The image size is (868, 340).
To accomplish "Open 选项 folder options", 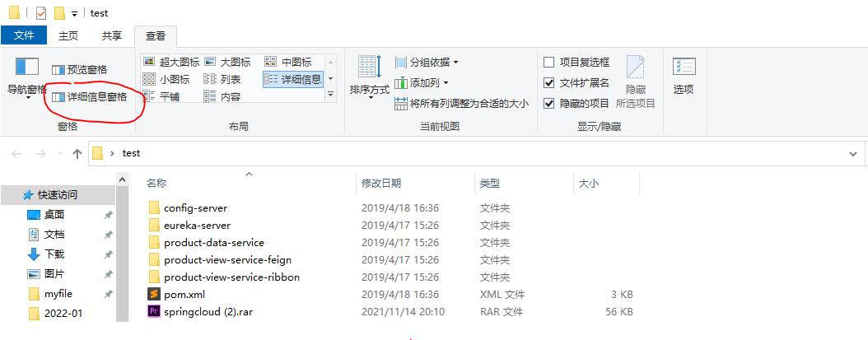I will tap(684, 76).
